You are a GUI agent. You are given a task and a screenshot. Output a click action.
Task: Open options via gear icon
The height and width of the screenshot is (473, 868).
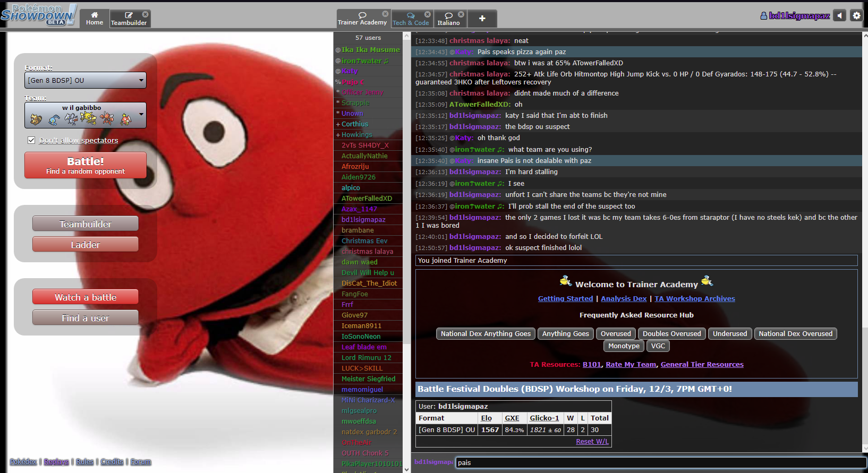pyautogui.click(x=856, y=15)
